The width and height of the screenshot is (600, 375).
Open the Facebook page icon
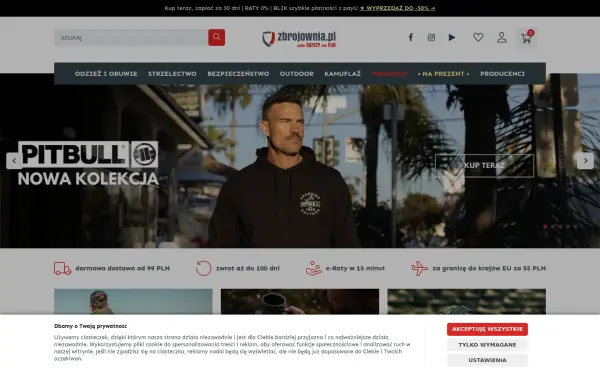[411, 38]
